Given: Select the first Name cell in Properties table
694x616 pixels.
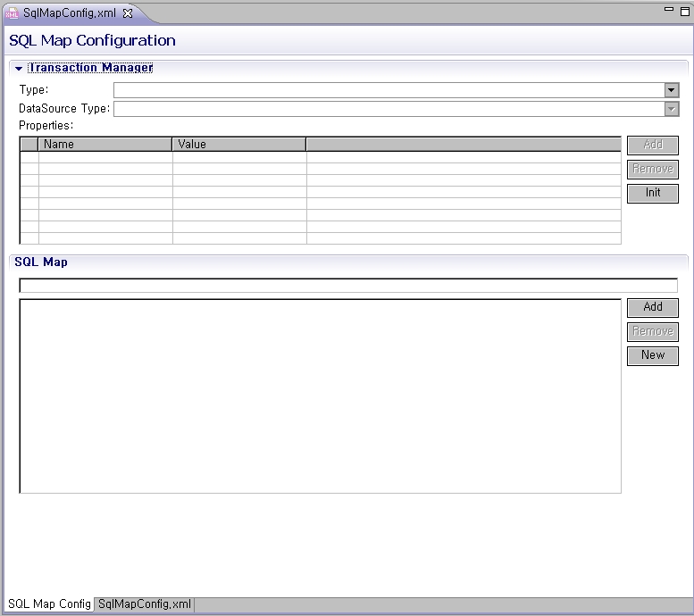Looking at the screenshot, I should (105, 157).
